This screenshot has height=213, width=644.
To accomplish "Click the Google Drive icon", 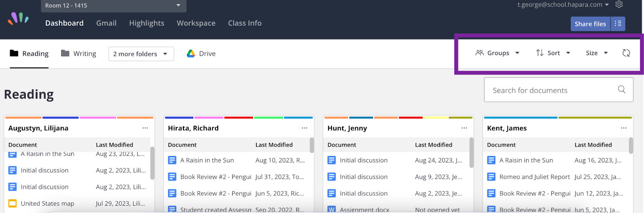I will [191, 53].
